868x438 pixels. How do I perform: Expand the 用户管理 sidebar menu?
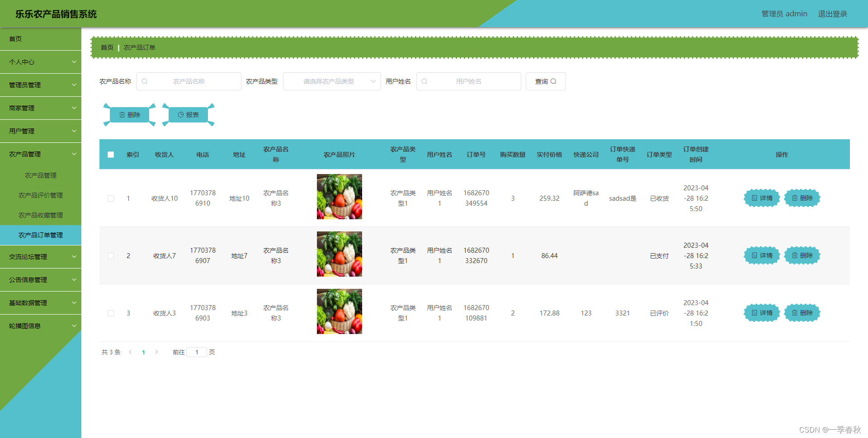tap(41, 131)
